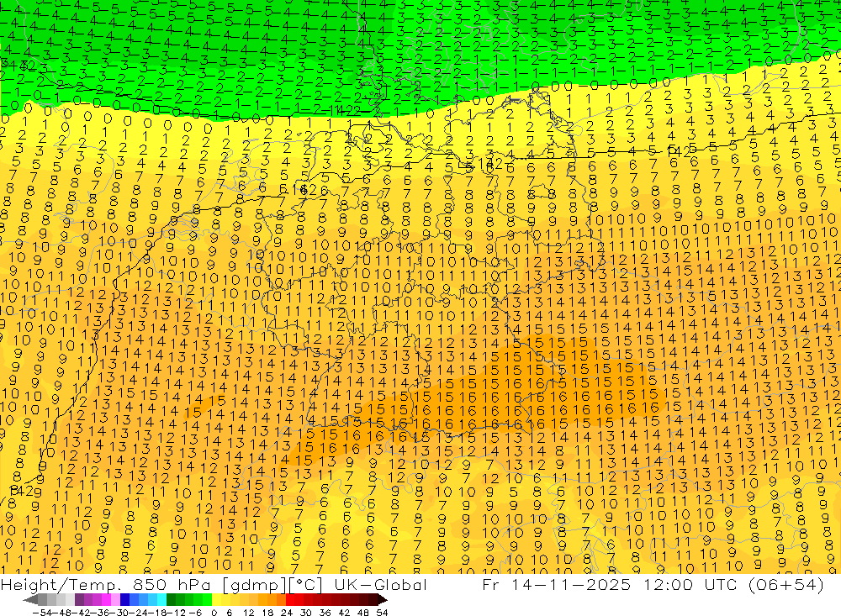
Task: Click the legend's '36' scale label
Action: pos(325,613)
